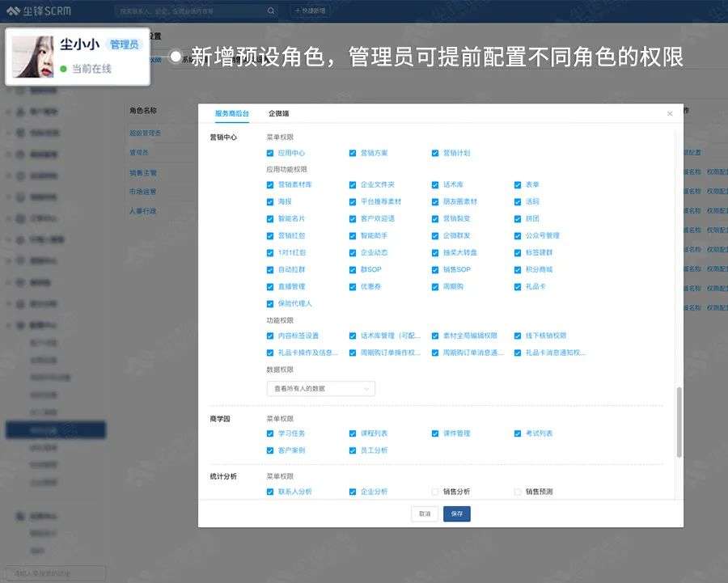The width and height of the screenshot is (728, 583).
Task: Toggle the 1对1红包 checkbox
Action: click(x=270, y=253)
